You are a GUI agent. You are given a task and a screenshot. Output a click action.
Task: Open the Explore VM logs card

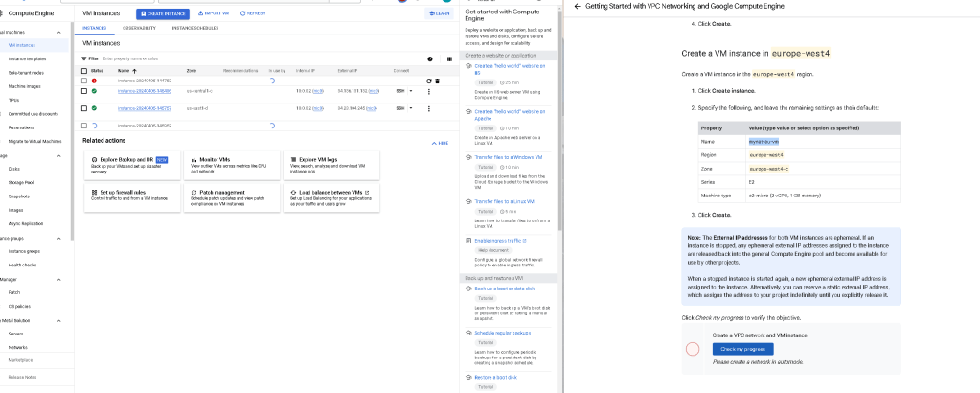click(331, 165)
